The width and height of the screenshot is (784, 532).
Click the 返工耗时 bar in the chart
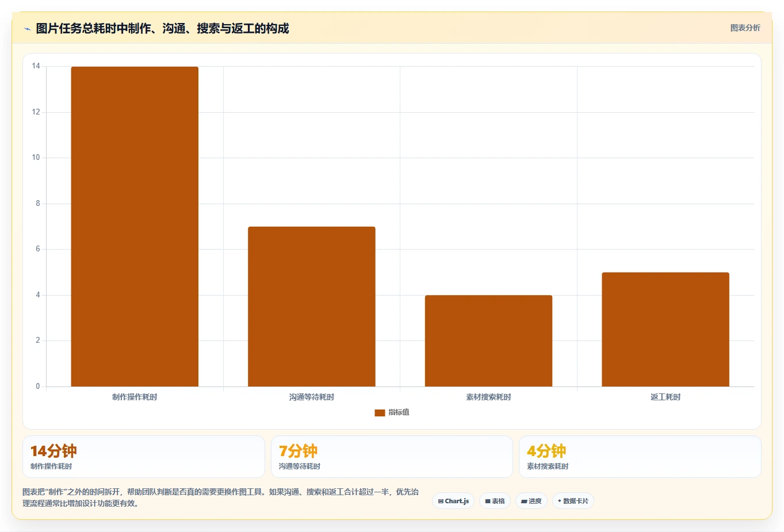tap(666, 330)
